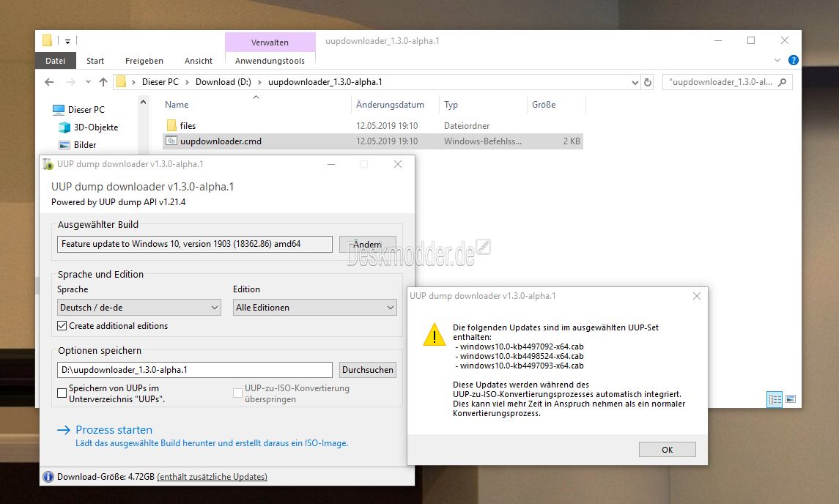The image size is (839, 504).
Task: Click windows10.0-kb4497093-x64.cab text in dialog
Action: point(522,366)
